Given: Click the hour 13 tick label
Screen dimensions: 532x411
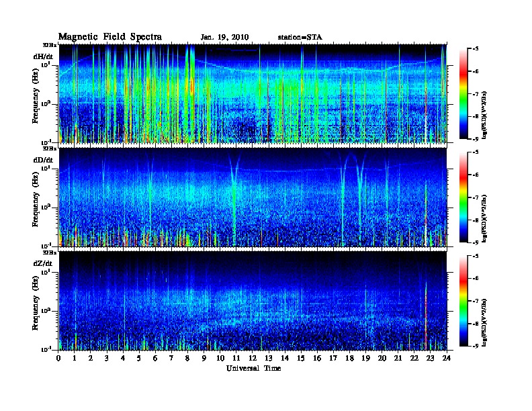Looking at the screenshot, I should point(269,358).
